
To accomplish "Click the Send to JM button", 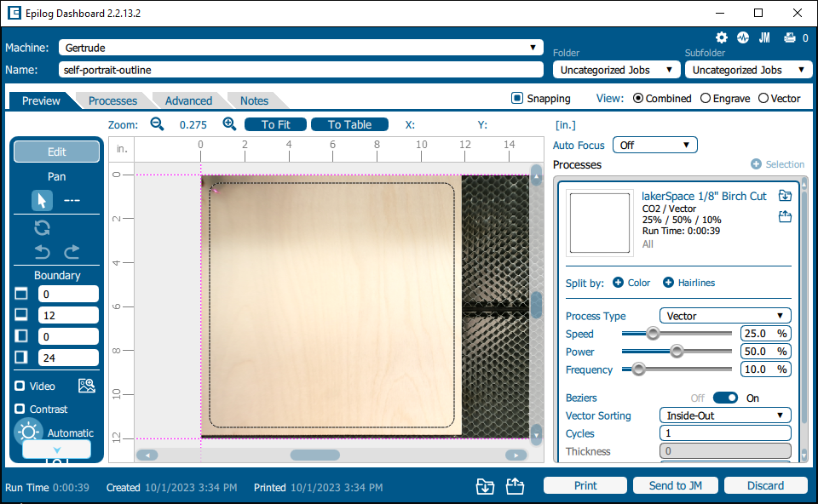I will pos(675,485).
